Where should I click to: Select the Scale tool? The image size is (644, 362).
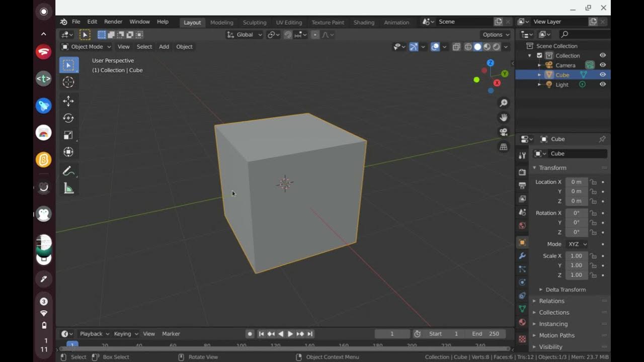tap(68, 135)
